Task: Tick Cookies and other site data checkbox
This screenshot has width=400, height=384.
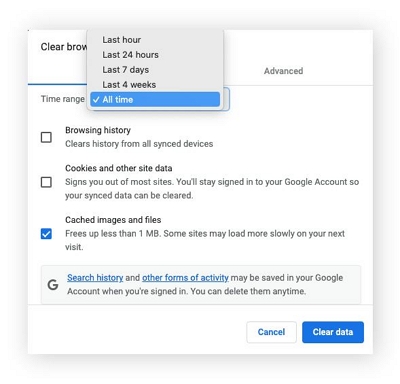Action: click(46, 182)
